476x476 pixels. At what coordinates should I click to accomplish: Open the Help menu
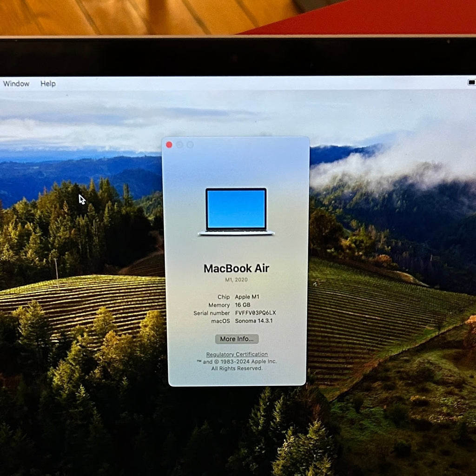(x=47, y=84)
